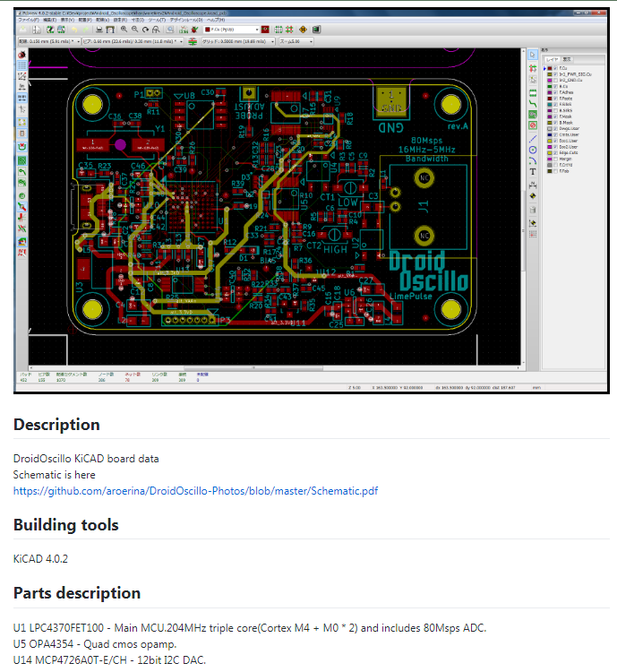Viewport: 617px width, 672px height.
Task: Select the Route tracks tool
Action: (533, 104)
